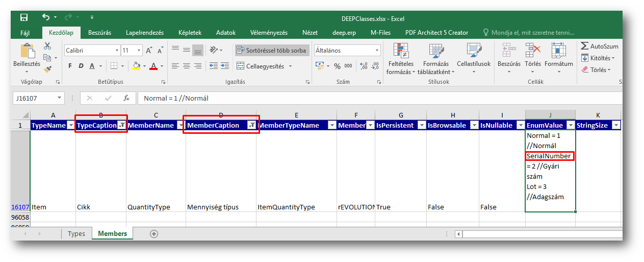The image size is (644, 262).
Task: Toggle Bold formatting (F)
Action: pyautogui.click(x=70, y=66)
